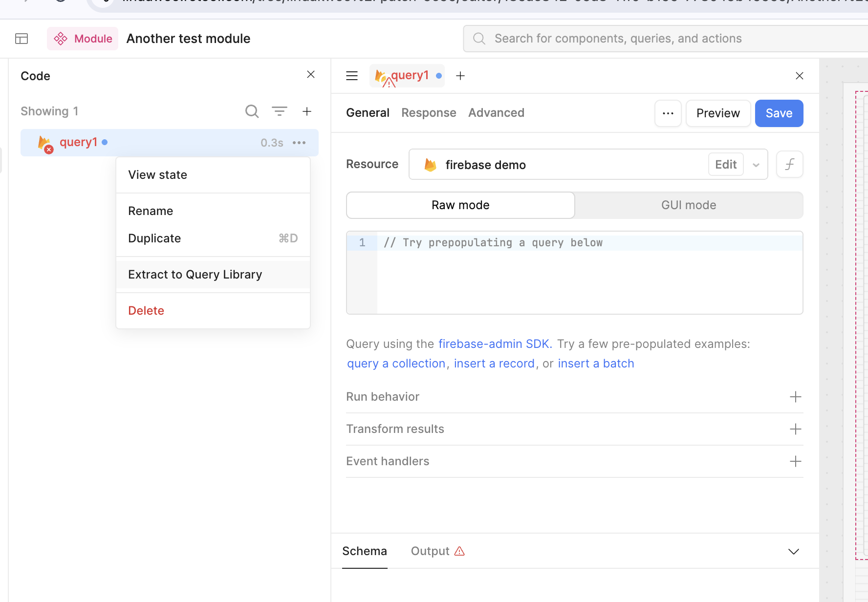Click the insert a batch link
This screenshot has width=868, height=602.
596,364
